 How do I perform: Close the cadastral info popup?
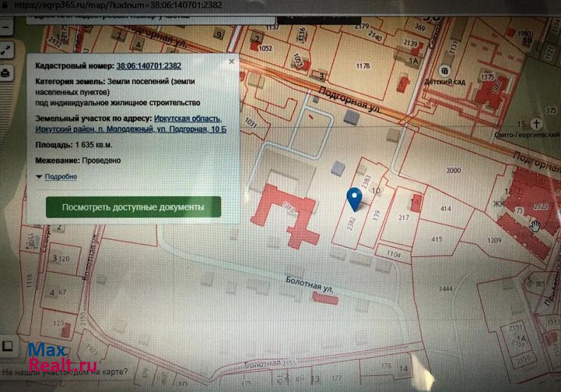click(231, 62)
